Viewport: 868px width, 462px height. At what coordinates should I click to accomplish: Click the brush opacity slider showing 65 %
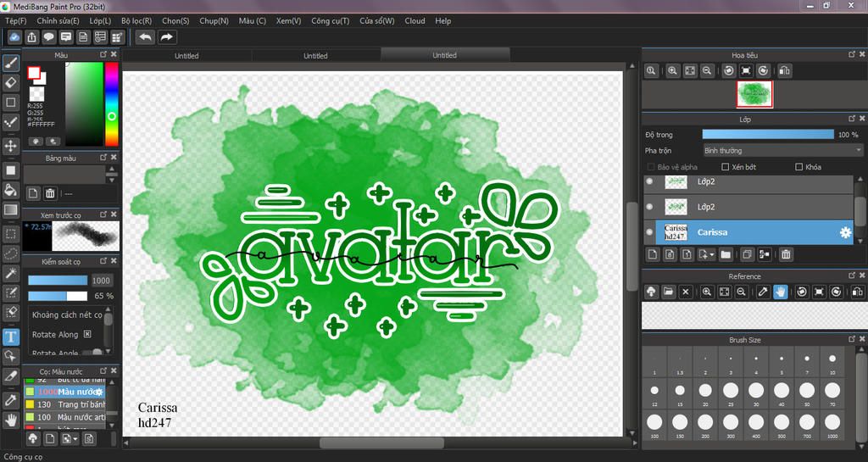coord(58,296)
